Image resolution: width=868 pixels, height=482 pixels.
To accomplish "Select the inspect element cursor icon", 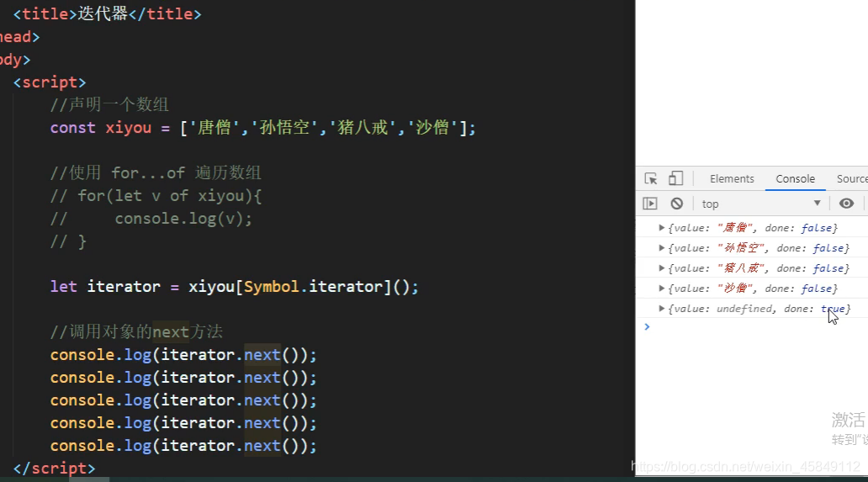I will (650, 178).
